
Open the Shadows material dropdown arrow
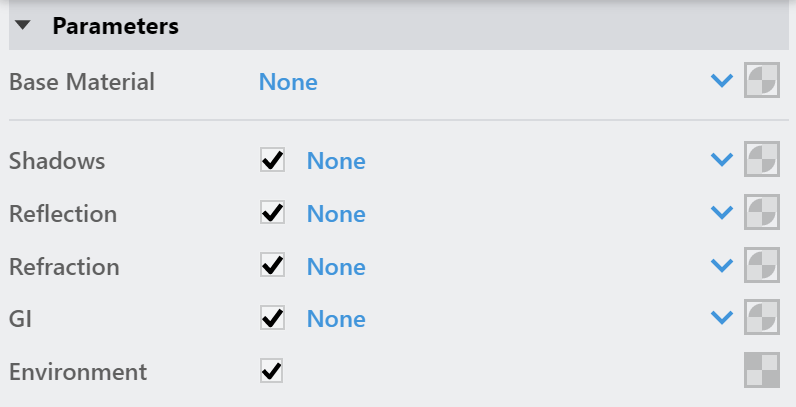tap(721, 159)
